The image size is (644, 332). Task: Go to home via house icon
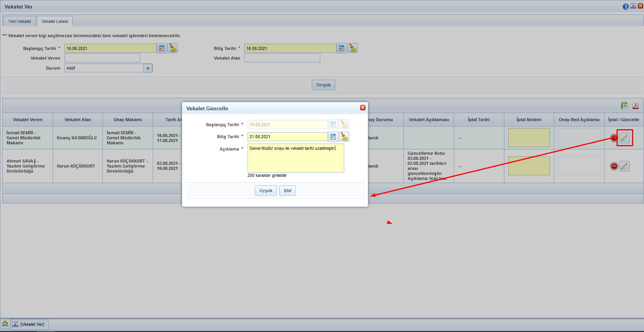click(x=5, y=324)
